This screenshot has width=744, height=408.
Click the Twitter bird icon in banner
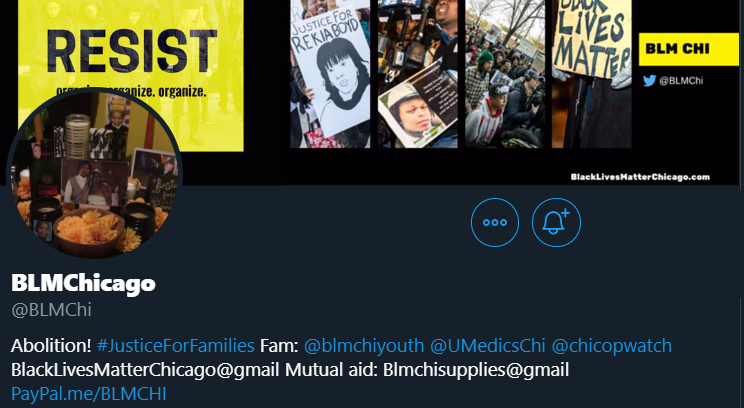pyautogui.click(x=649, y=81)
